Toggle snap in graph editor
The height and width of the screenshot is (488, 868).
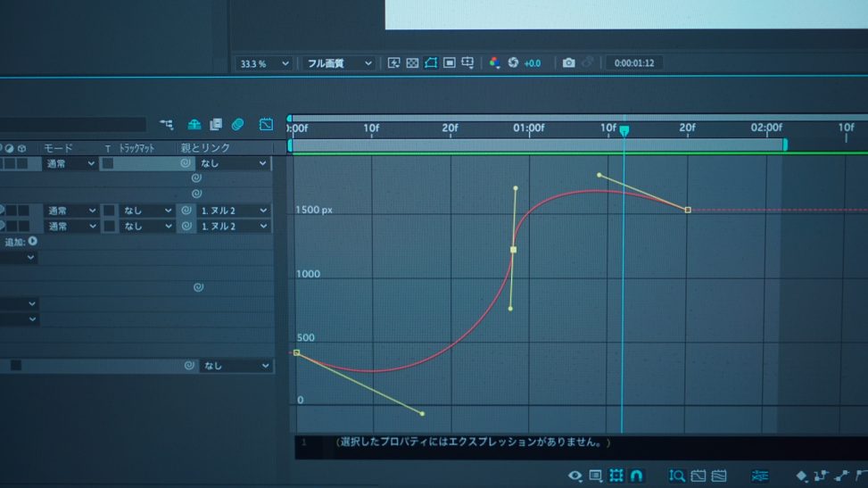pyautogui.click(x=637, y=476)
